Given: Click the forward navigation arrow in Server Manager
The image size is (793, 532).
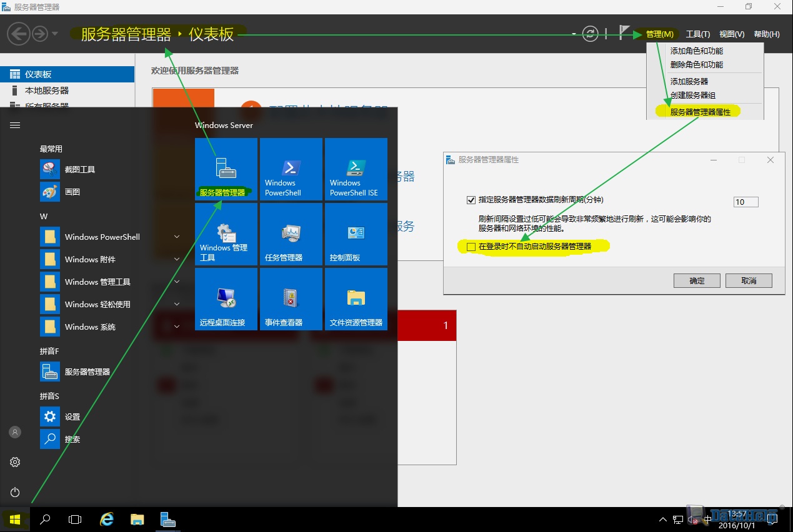Looking at the screenshot, I should [x=40, y=33].
